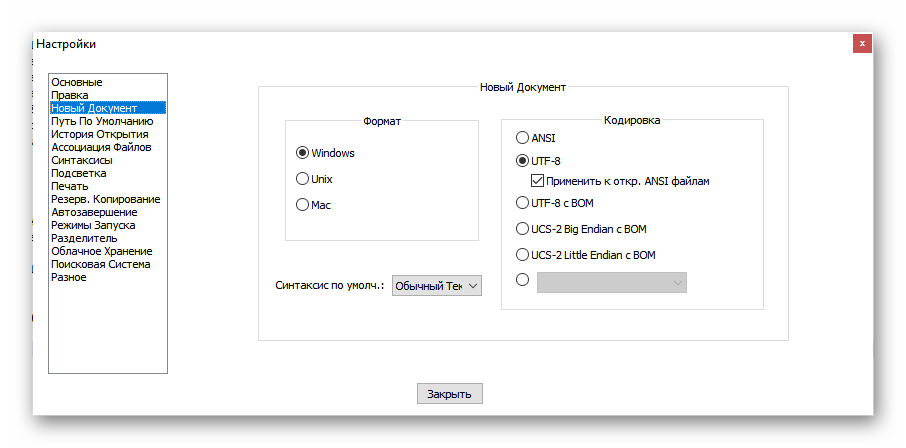The height and width of the screenshot is (448, 906).
Task: Uncheck Применить к откр. ANSI файлам
Action: click(537, 181)
